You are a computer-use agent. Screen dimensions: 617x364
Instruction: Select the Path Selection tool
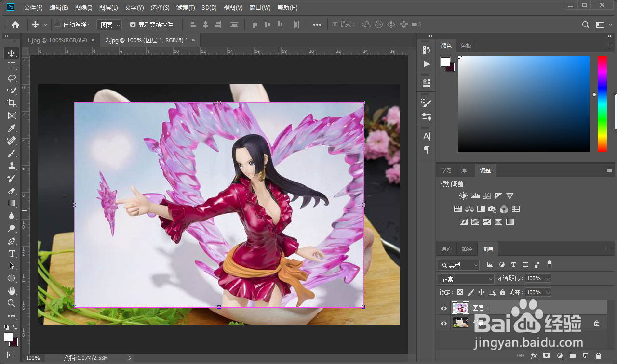coord(12,266)
